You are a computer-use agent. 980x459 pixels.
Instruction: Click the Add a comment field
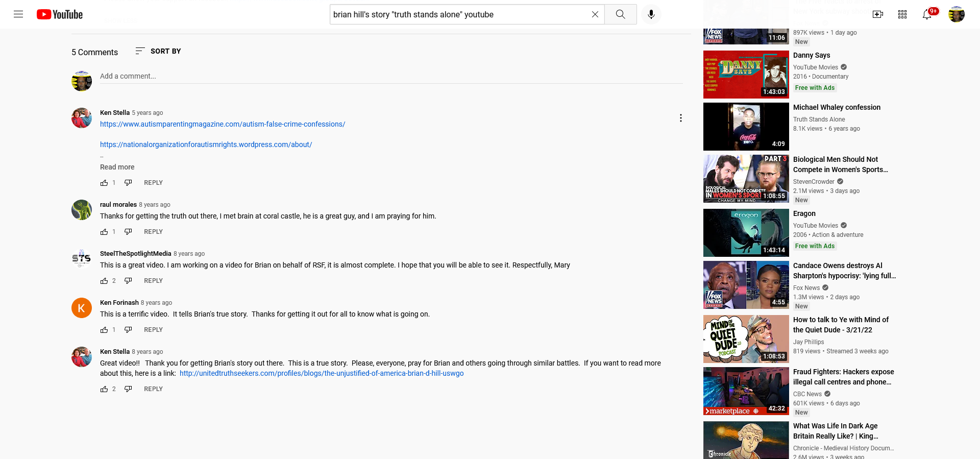pyautogui.click(x=391, y=76)
